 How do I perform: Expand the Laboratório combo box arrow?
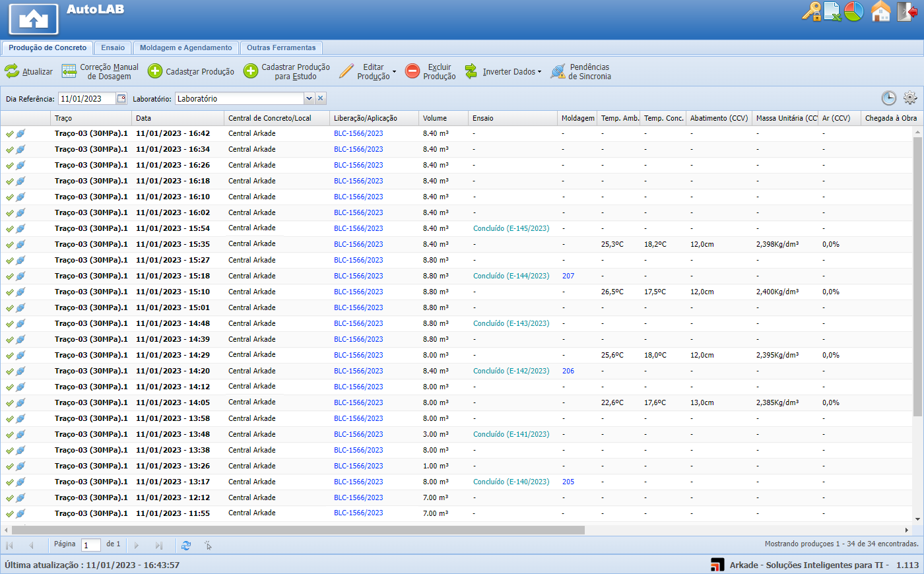[309, 98]
